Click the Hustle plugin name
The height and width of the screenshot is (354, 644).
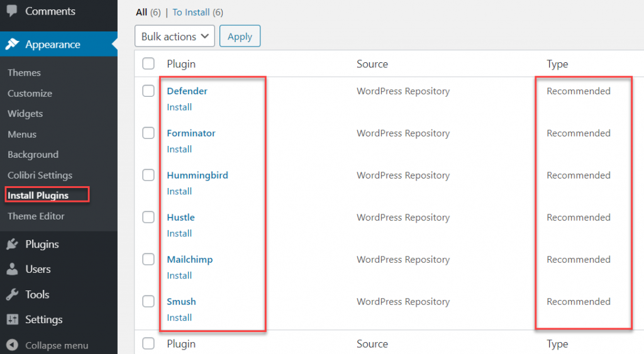pyautogui.click(x=180, y=218)
